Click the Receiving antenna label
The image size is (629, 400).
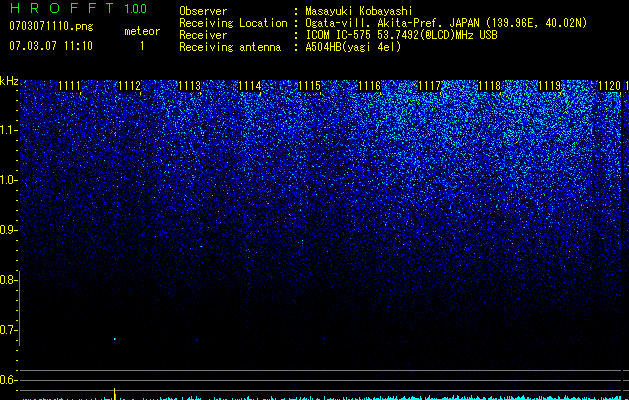pos(230,47)
